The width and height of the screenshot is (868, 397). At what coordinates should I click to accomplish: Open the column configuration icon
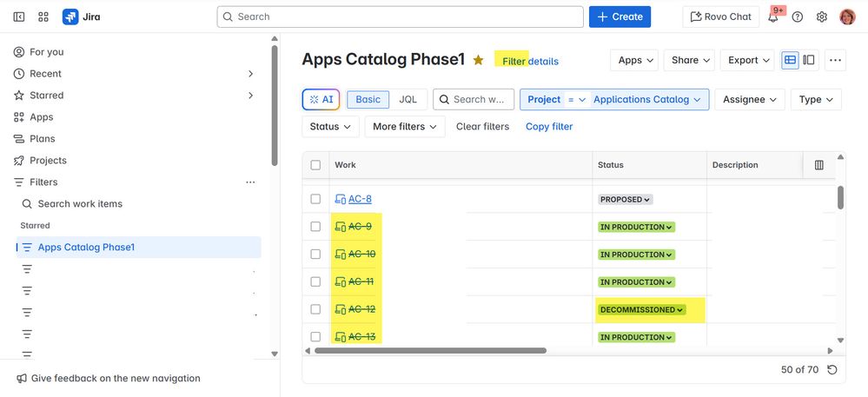[819, 165]
